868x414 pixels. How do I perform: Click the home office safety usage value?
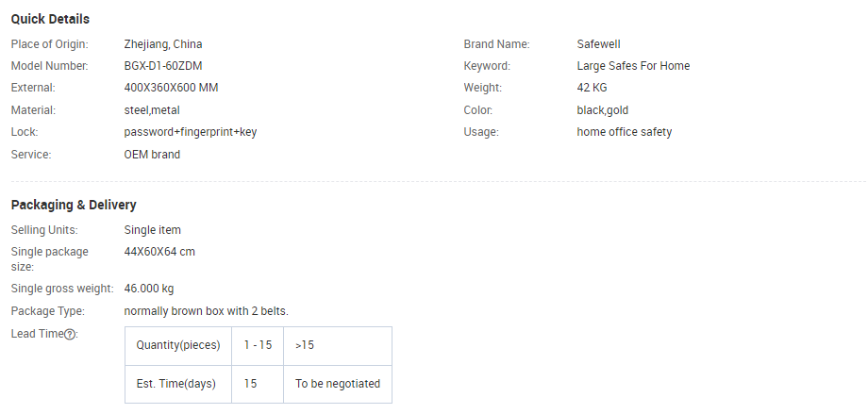click(625, 132)
